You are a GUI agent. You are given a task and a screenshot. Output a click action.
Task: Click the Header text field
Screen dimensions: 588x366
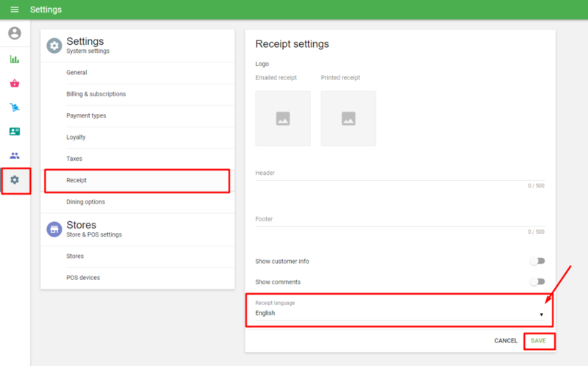[399, 173]
